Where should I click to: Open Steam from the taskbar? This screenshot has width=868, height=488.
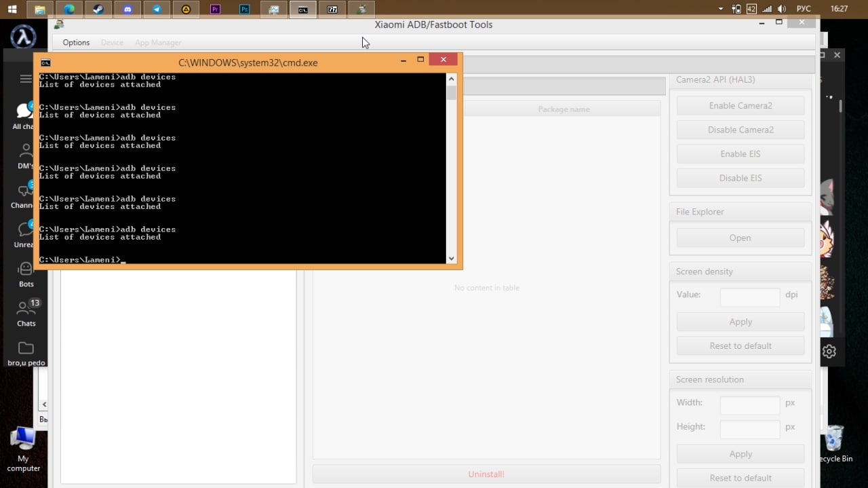(98, 10)
